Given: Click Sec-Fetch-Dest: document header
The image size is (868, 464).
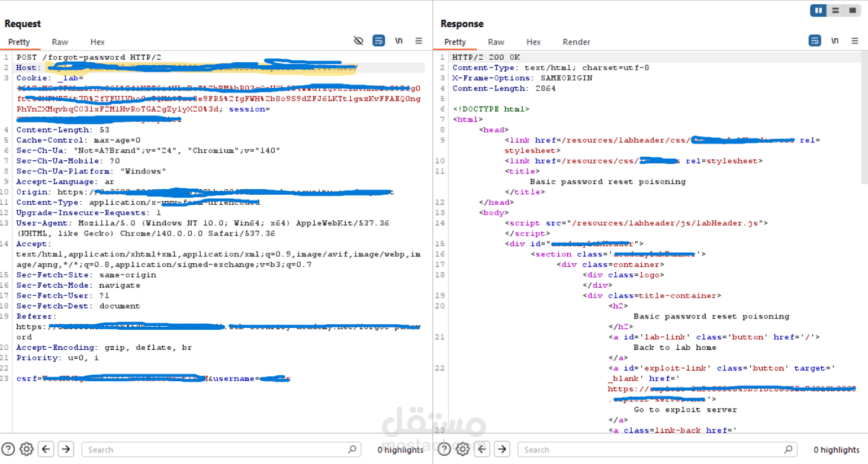Looking at the screenshot, I should pos(78,306).
